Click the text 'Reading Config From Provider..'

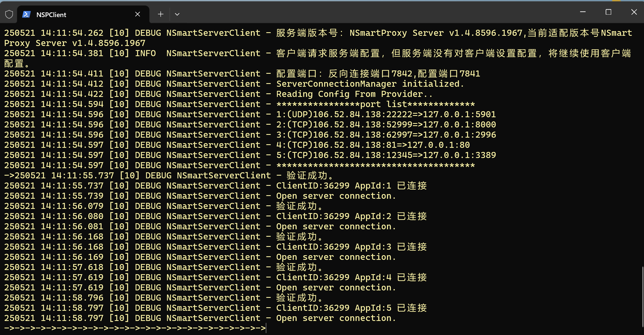pyautogui.click(x=354, y=94)
